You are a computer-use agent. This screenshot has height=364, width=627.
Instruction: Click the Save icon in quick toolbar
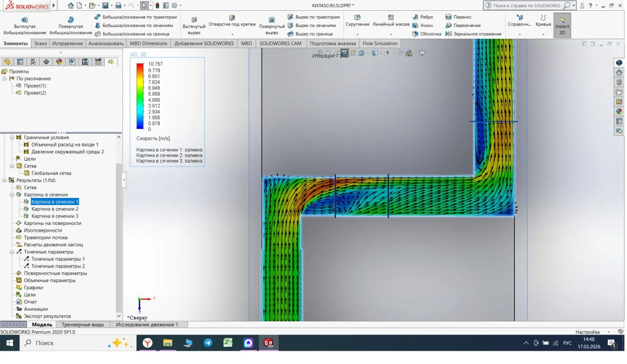105,6
